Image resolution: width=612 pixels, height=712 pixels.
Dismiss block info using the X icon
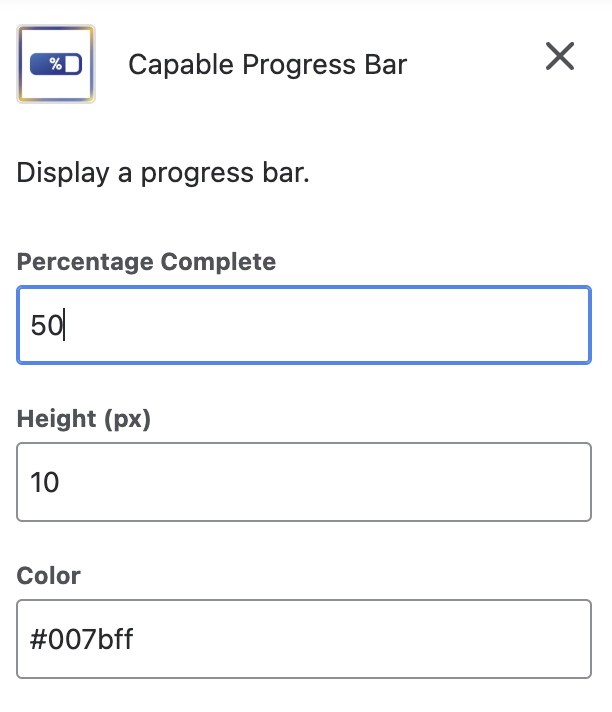click(x=560, y=57)
